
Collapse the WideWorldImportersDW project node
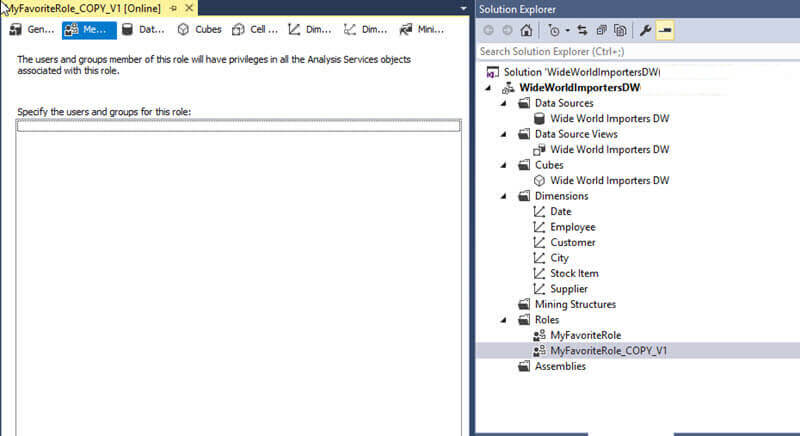(489, 88)
